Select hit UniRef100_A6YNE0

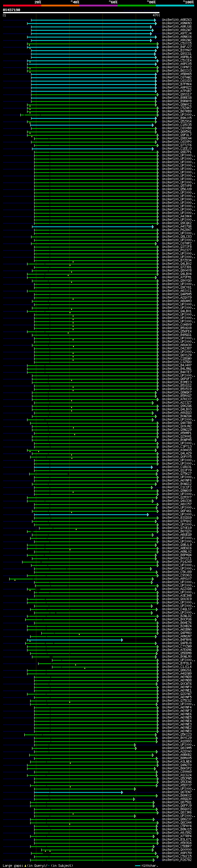click(177, 731)
